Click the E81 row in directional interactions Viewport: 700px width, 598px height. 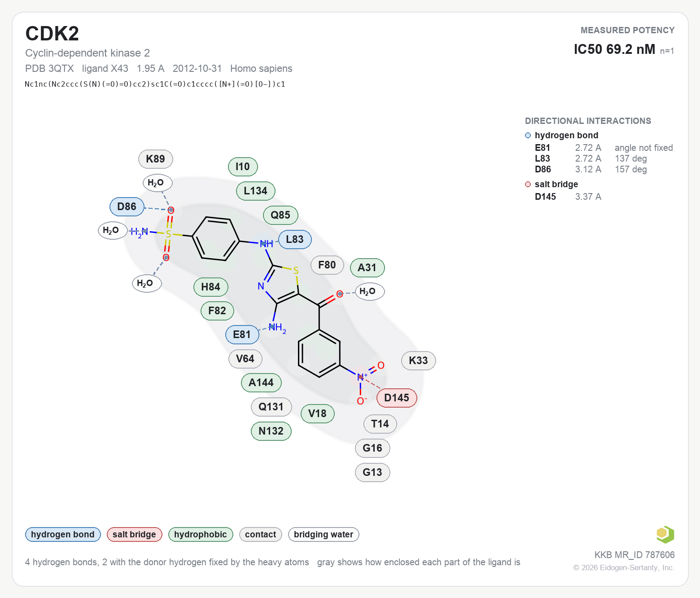604,148
